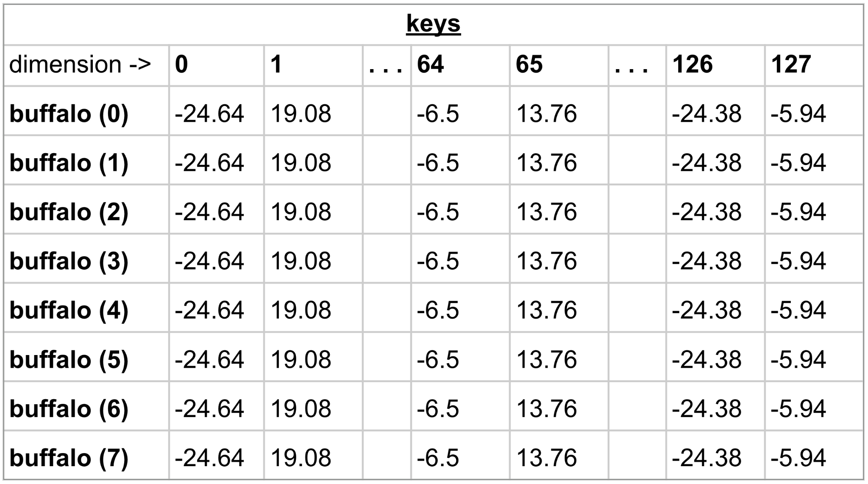Screen dimensions: 868x484
Task: Select the 'buffalo (3)' row label
Action: click(69, 261)
